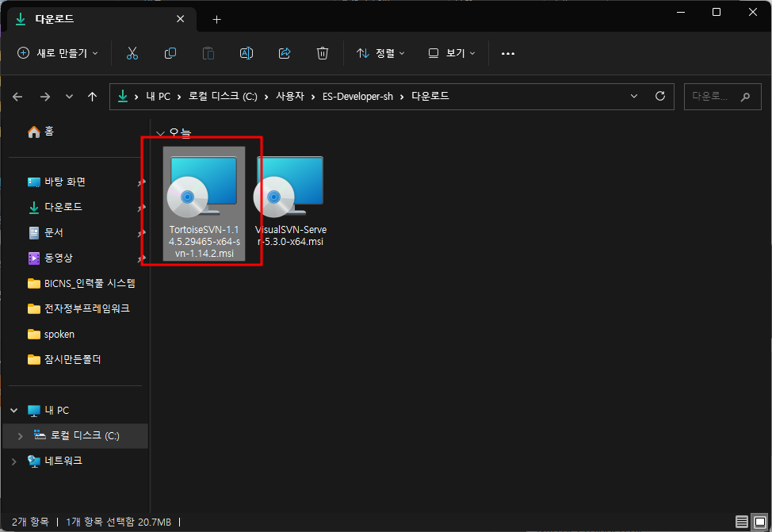This screenshot has height=532, width=772.
Task: Click the Share icon in toolbar
Action: 285,53
